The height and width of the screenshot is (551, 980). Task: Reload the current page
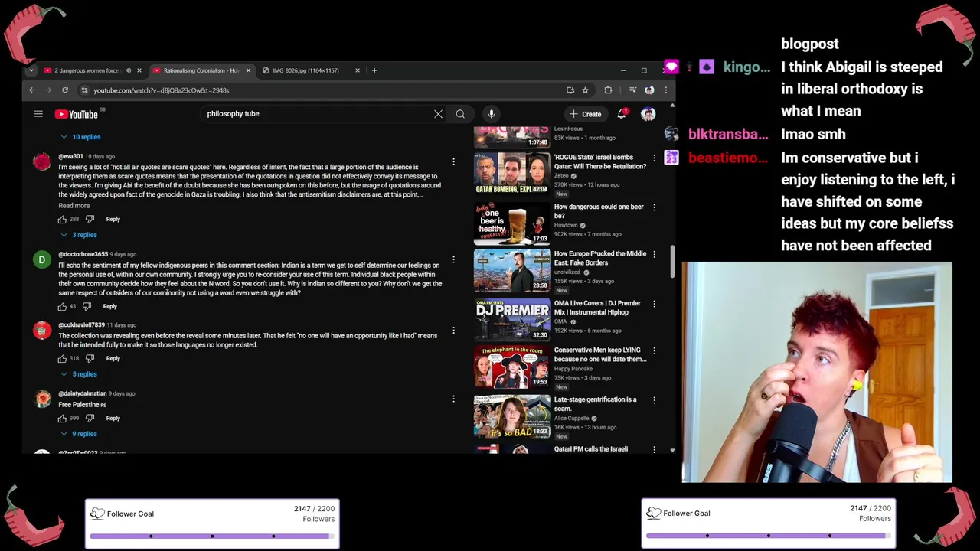pos(65,90)
